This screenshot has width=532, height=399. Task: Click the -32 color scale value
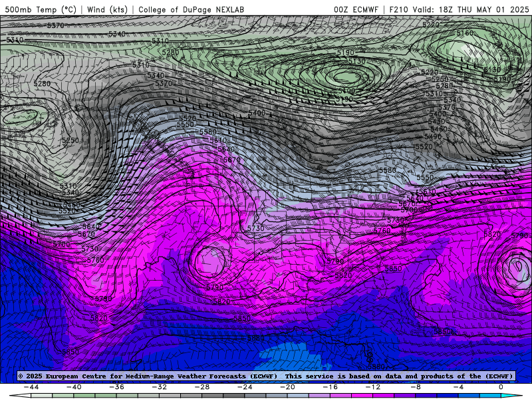[x=159, y=387]
